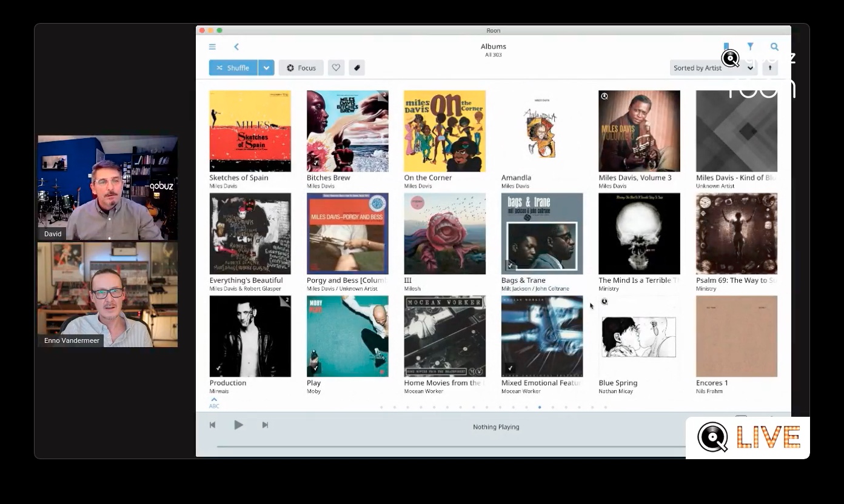Jump to the first page indicator dot
The height and width of the screenshot is (504, 844).
pos(381,407)
